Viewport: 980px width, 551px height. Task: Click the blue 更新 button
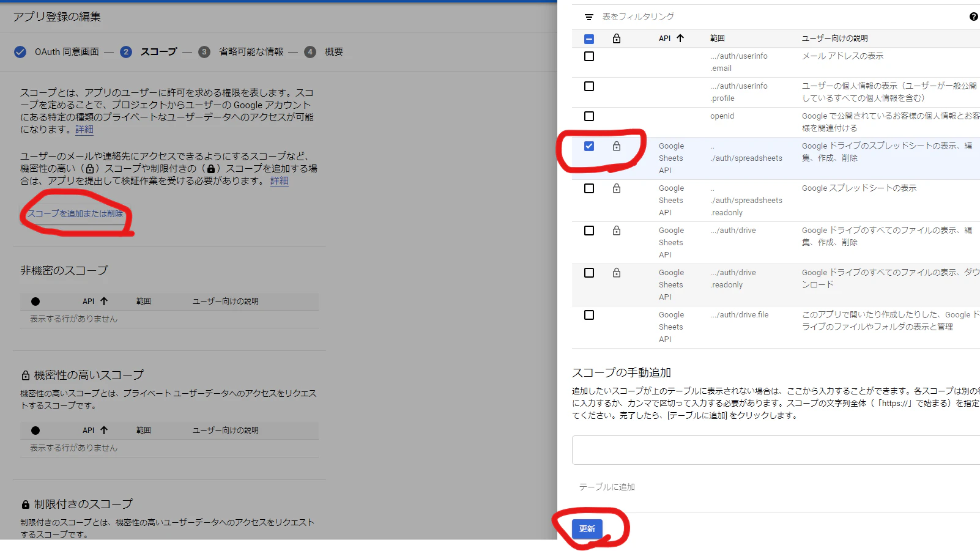point(587,528)
